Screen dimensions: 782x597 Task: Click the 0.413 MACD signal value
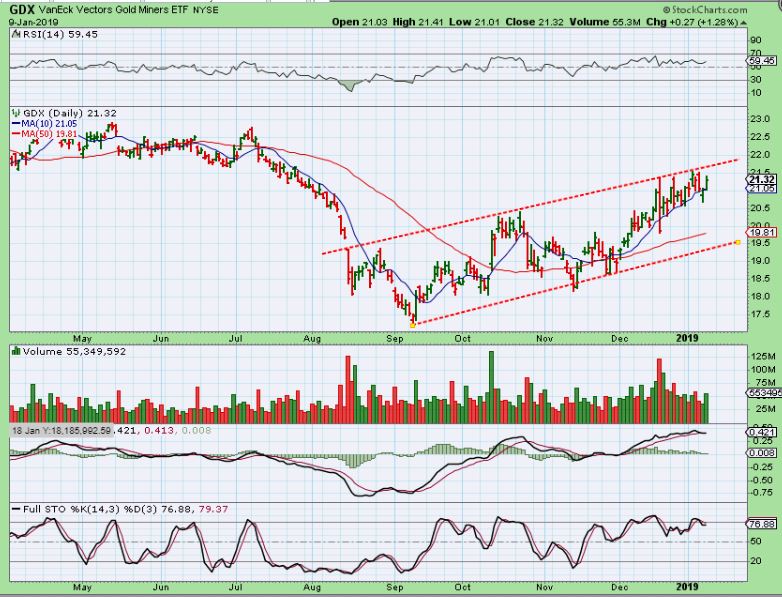[x=159, y=430]
